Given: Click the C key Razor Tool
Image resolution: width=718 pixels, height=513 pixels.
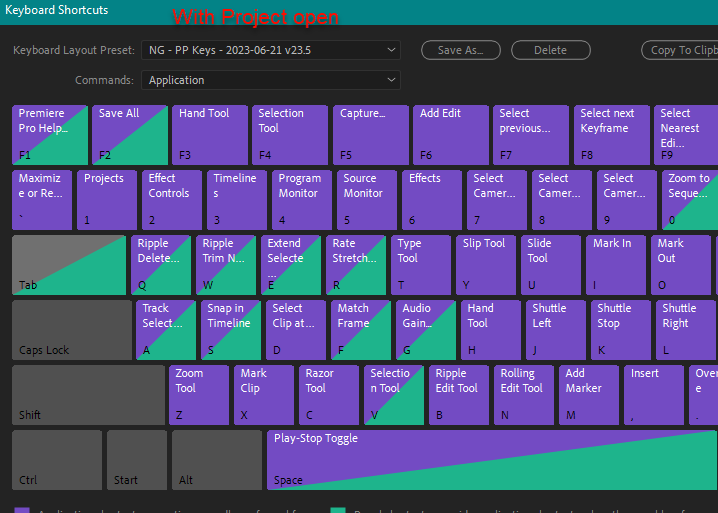Looking at the screenshot, I should [329, 395].
